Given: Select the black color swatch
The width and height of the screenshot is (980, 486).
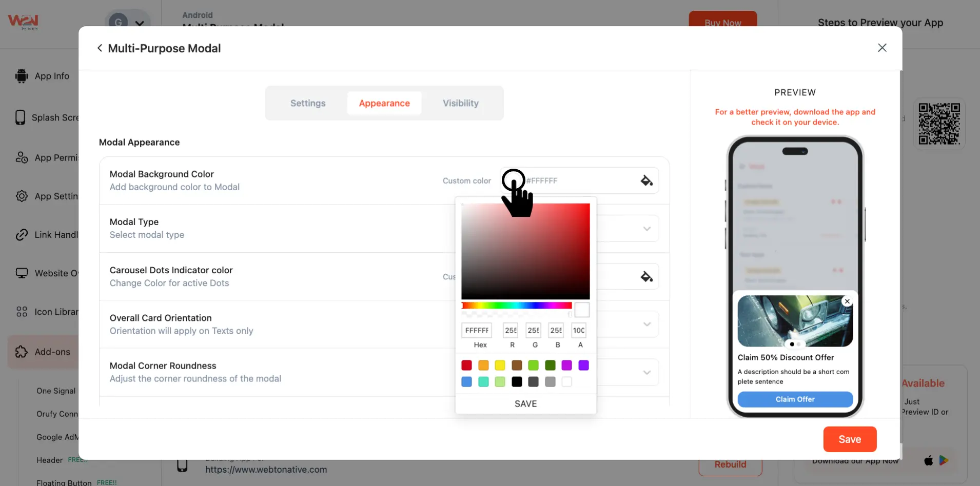Looking at the screenshot, I should point(517,382).
